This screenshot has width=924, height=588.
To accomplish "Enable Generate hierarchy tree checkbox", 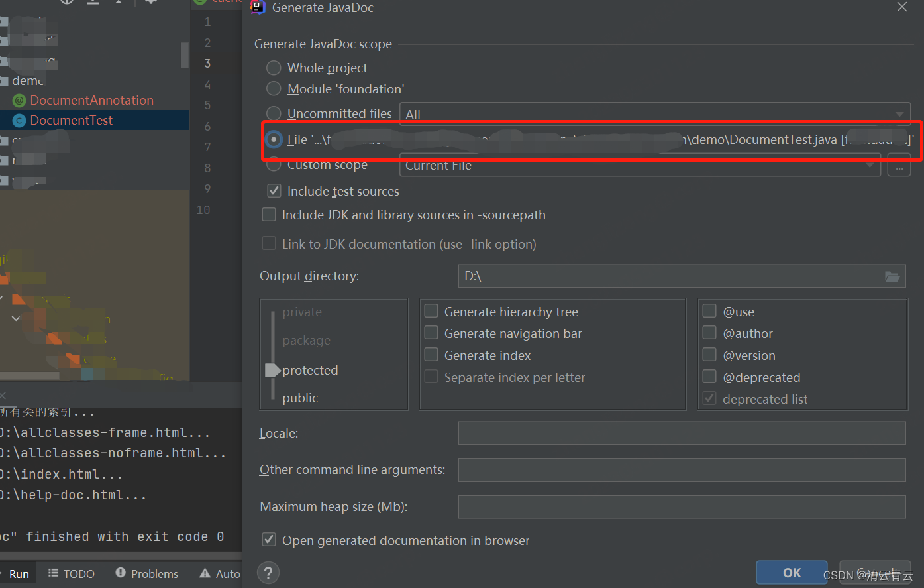I will pos(431,311).
